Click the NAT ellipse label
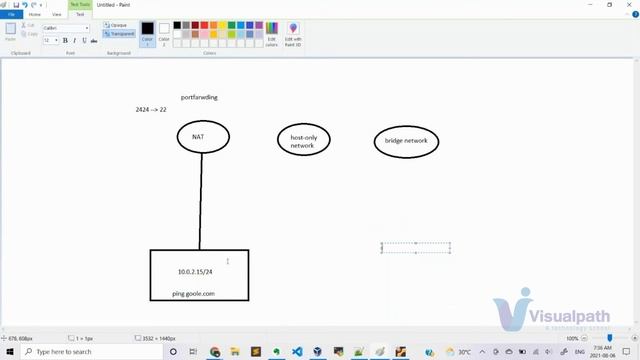Image resolution: width=640 pixels, height=360 pixels. pos(198,137)
